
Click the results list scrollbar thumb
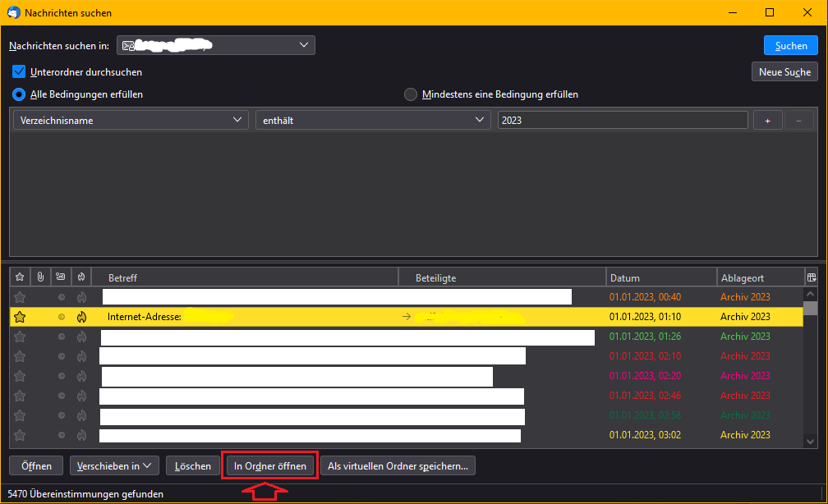coord(811,308)
